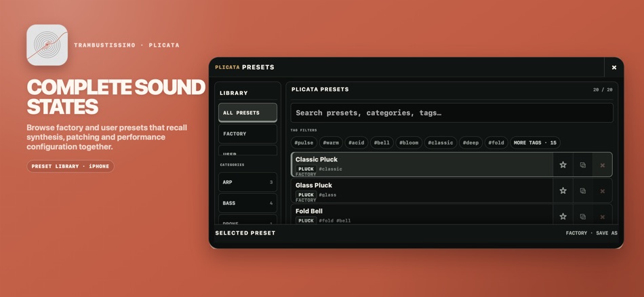Duplicate the Fold Bell preset
Image resolution: width=644 pixels, height=297 pixels.
582,216
